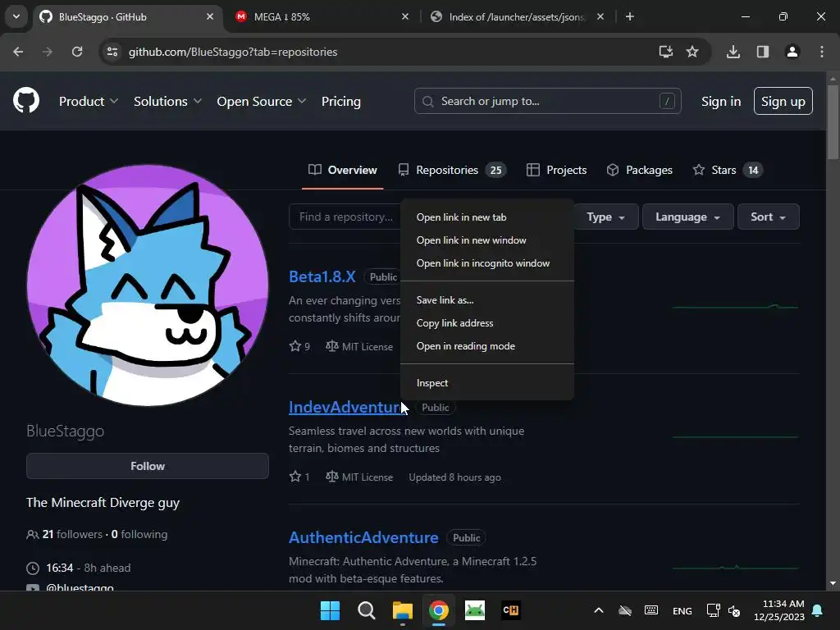Viewport: 840px width, 630px height.
Task: Open the Android-style app on the taskbar
Action: point(475,610)
